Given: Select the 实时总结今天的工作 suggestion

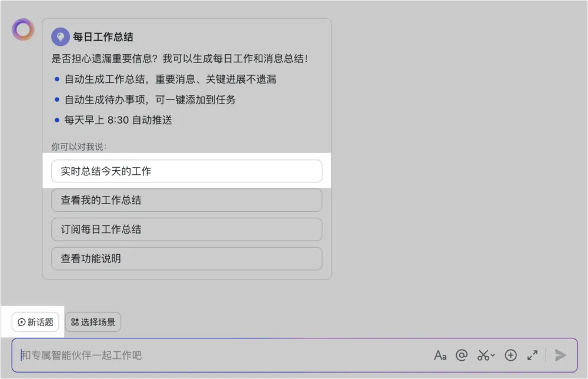Looking at the screenshot, I should click(x=186, y=170).
